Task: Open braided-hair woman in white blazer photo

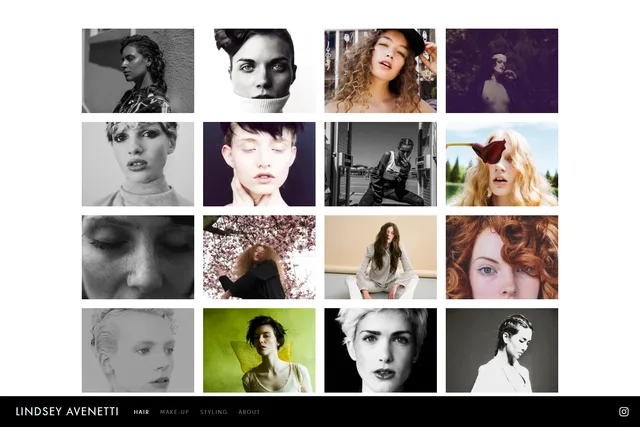Action: point(502,350)
